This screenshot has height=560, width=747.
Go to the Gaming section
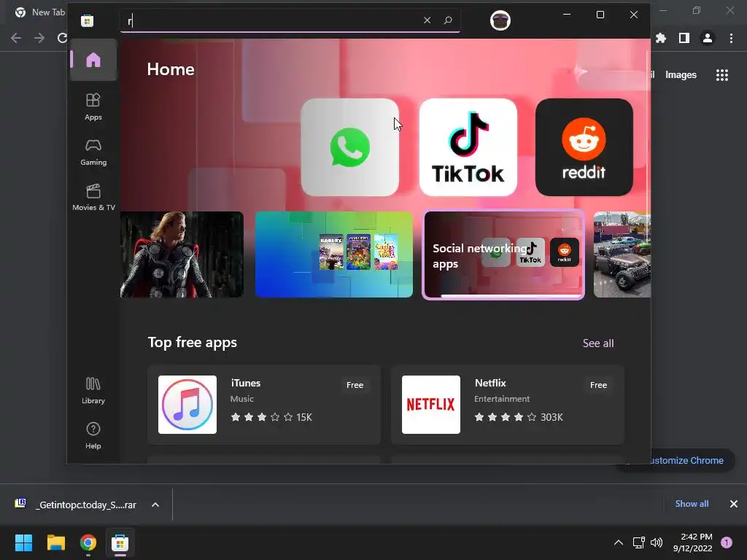(93, 152)
